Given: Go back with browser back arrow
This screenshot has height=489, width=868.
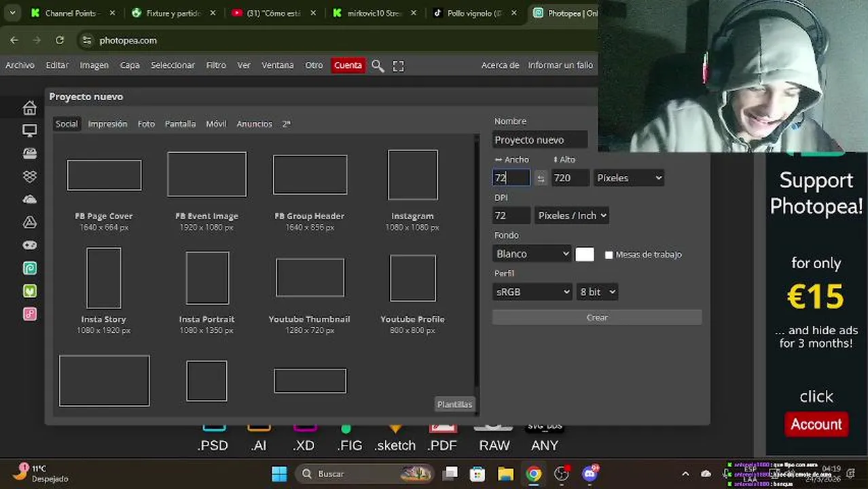Looking at the screenshot, I should tap(14, 40).
